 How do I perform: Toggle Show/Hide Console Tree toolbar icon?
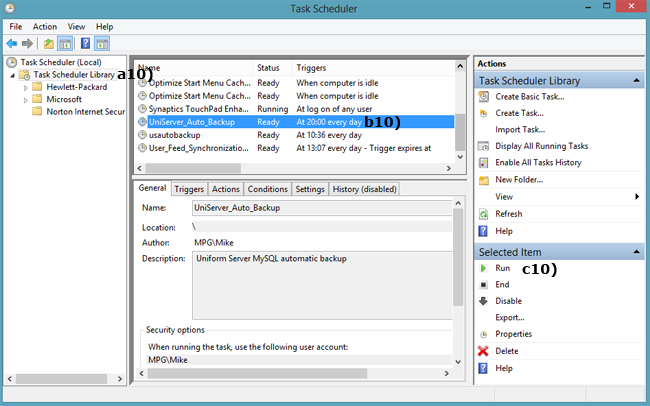point(65,44)
